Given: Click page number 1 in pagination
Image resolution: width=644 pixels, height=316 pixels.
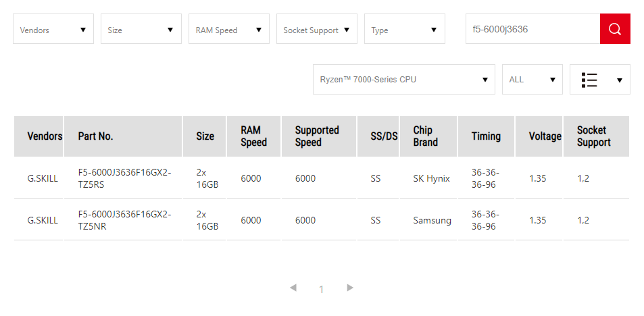Looking at the screenshot, I should [x=322, y=289].
